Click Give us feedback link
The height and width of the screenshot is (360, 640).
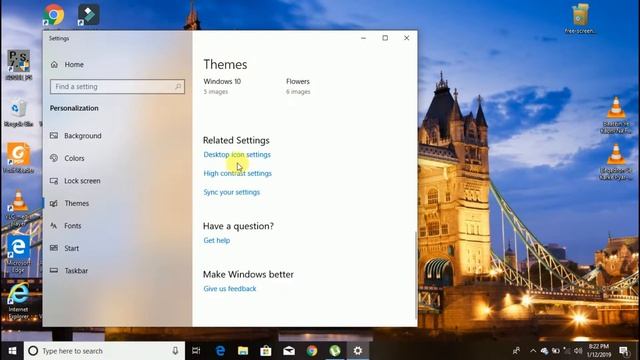230,288
